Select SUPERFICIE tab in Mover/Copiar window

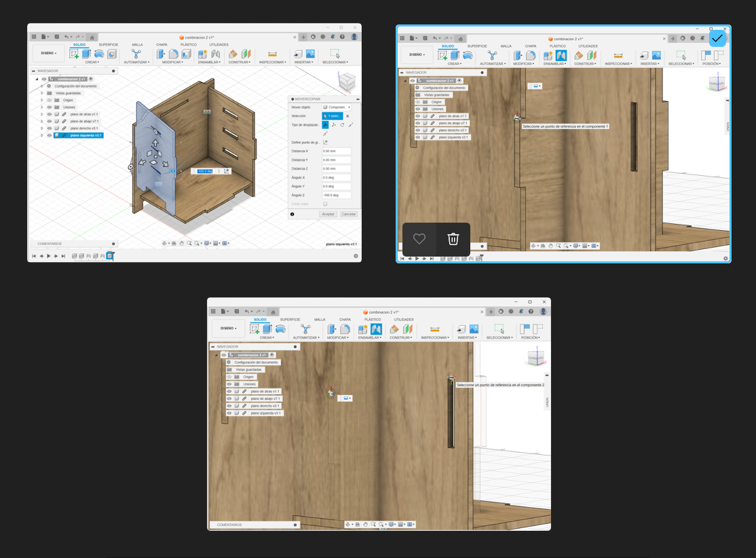pyautogui.click(x=109, y=44)
